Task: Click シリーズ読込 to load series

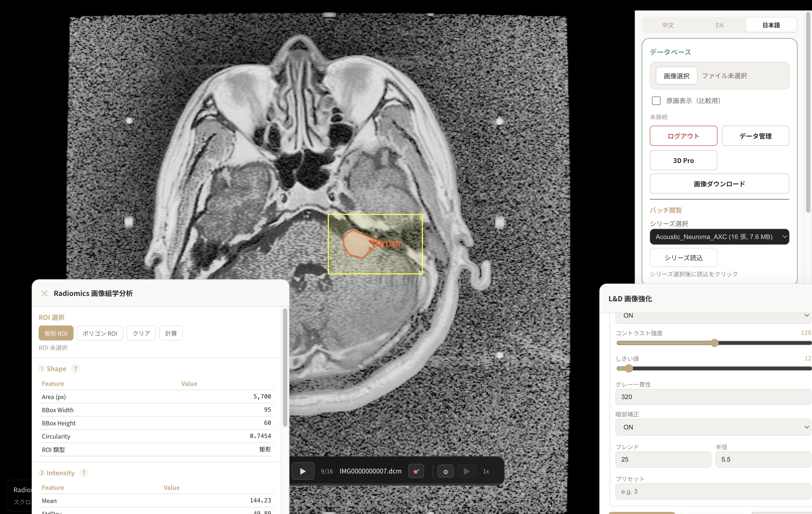Action: pos(683,258)
